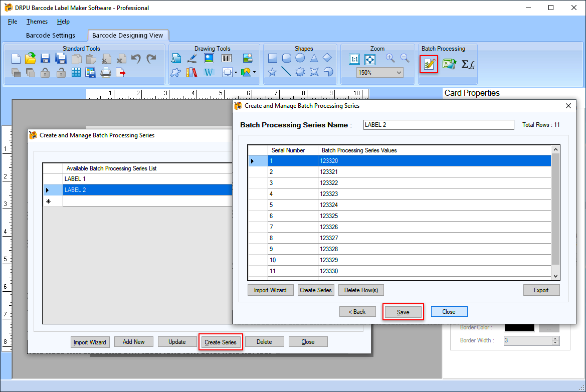The height and width of the screenshot is (392, 586).
Task: Click the Export button
Action: click(541, 290)
